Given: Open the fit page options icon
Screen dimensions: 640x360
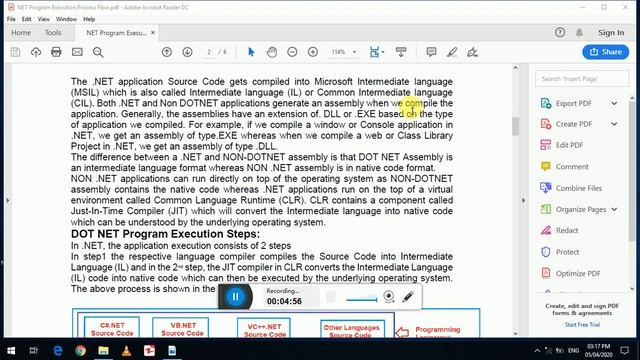Looking at the screenshot, I should point(376,52).
